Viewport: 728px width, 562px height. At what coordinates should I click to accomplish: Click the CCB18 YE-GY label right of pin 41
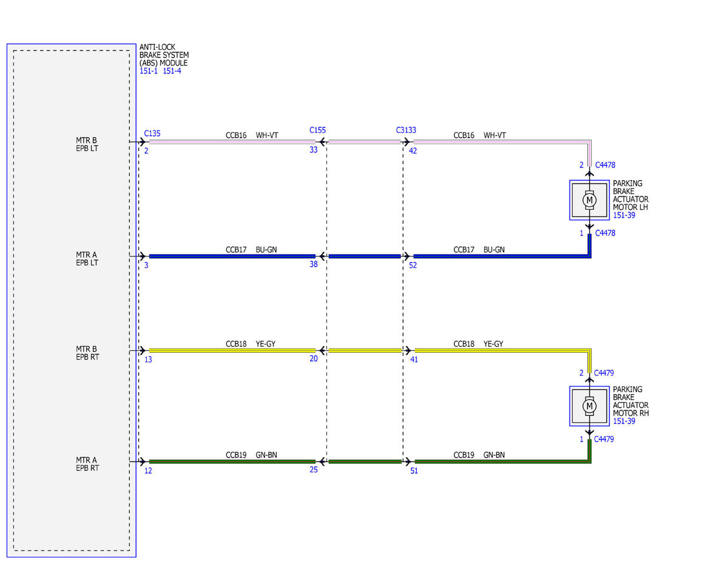pyautogui.click(x=479, y=344)
